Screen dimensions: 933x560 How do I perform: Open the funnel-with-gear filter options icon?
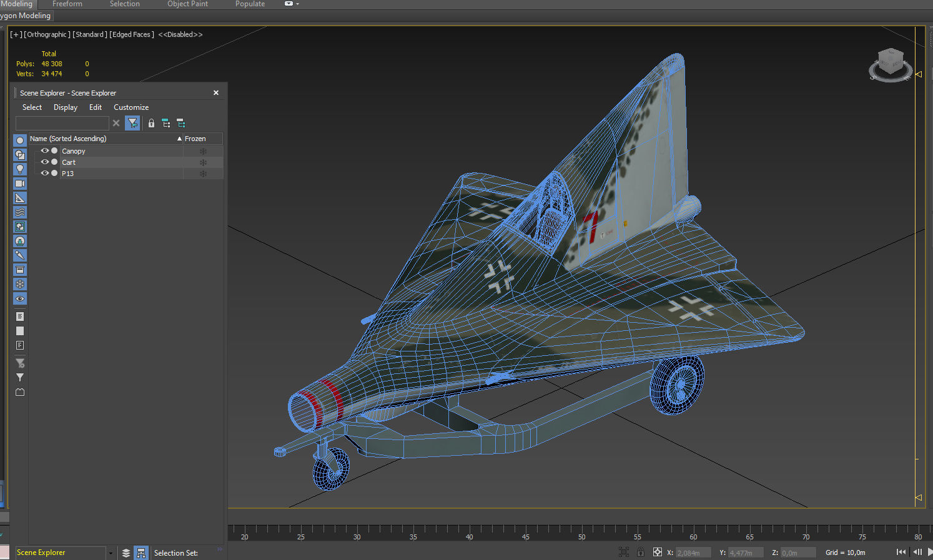pyautogui.click(x=20, y=363)
